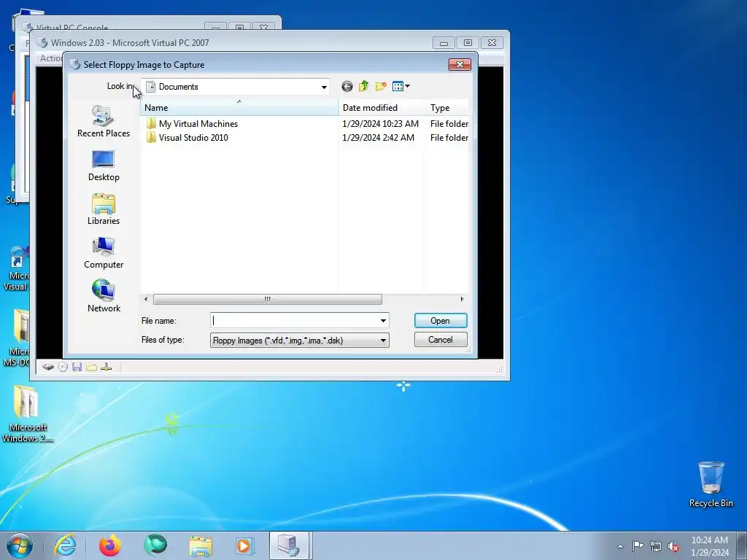Go up one folder level
Image resolution: width=747 pixels, height=560 pixels.
364,87
